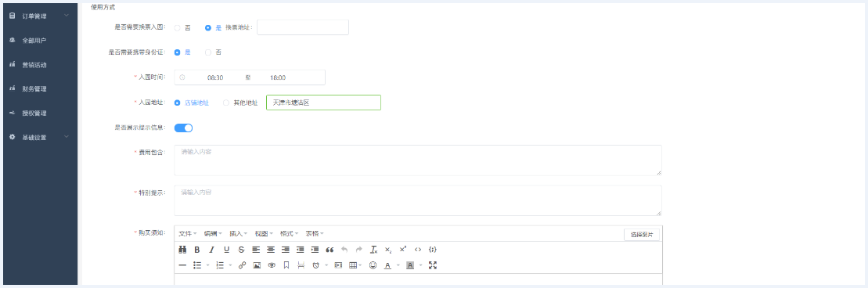
Task: Toggle fullscreen editor mode
Action: pos(433,265)
